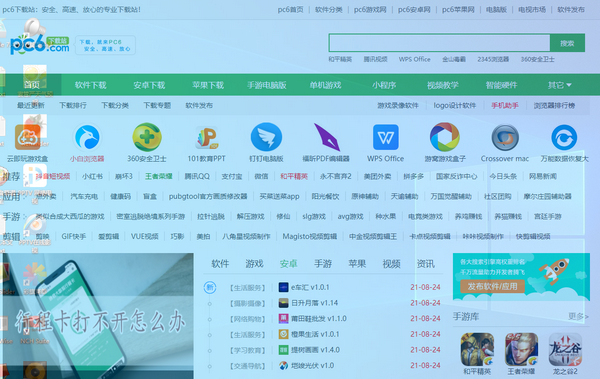Open the 360安全卫士 icon

pyautogui.click(x=147, y=137)
